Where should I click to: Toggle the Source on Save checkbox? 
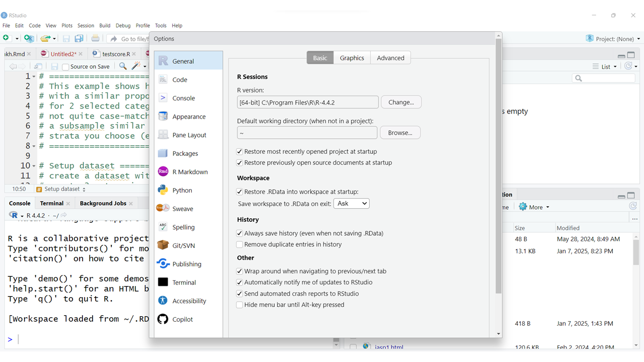pyautogui.click(x=65, y=67)
